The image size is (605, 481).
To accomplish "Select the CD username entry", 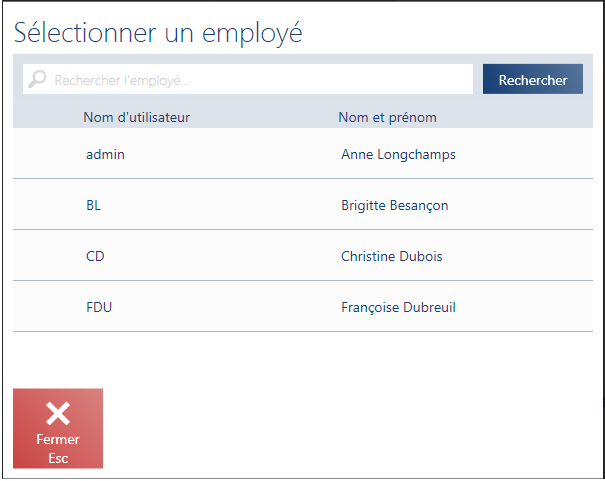I will pos(95,256).
